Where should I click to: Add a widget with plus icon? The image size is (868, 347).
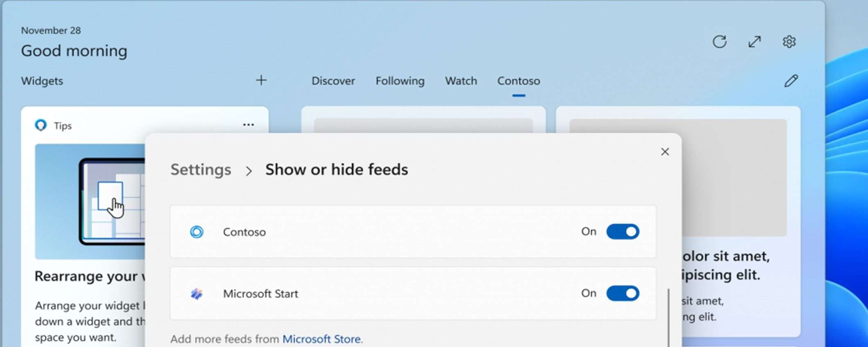pyautogui.click(x=261, y=80)
